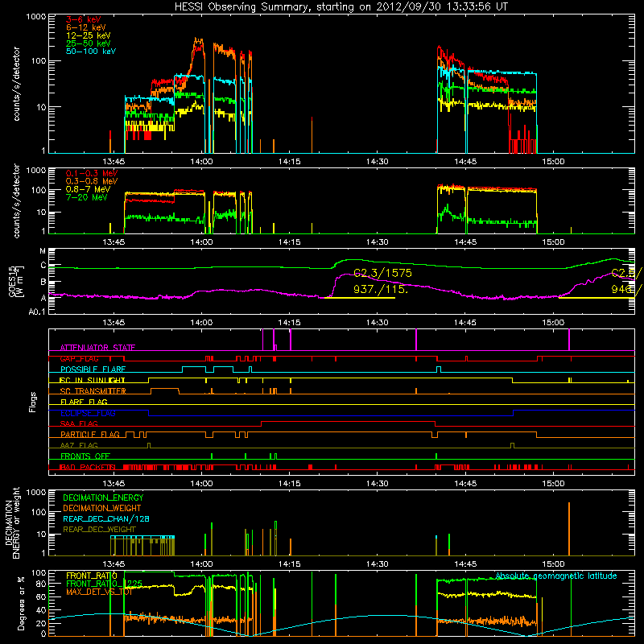
Task: Click the FRONT_RATIO legend label
Action: [x=92, y=576]
